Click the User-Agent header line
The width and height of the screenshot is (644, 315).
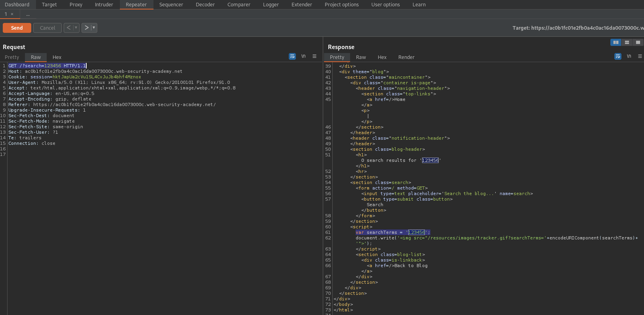click(119, 82)
